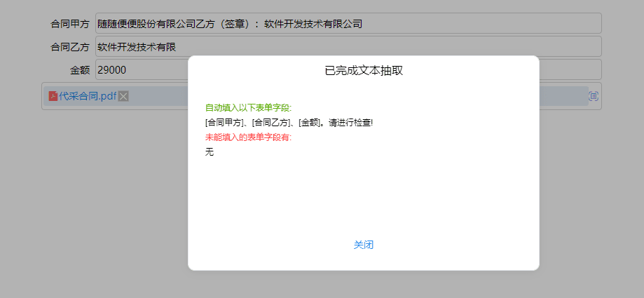Click the dialog title 已完成文本抽取
Image resolution: width=644 pixels, height=298 pixels.
pyautogui.click(x=364, y=71)
